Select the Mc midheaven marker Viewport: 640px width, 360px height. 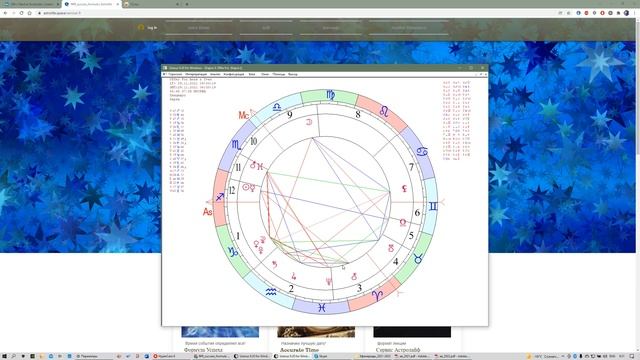(x=244, y=116)
